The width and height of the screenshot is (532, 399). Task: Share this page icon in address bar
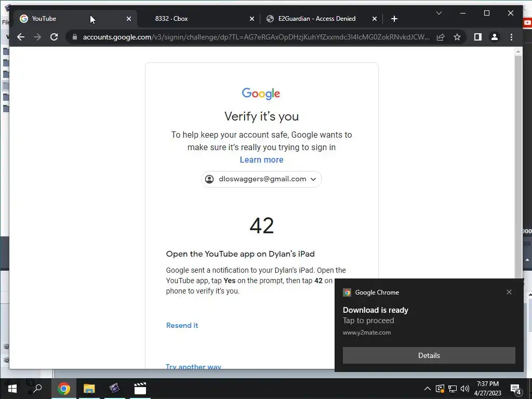click(x=441, y=37)
